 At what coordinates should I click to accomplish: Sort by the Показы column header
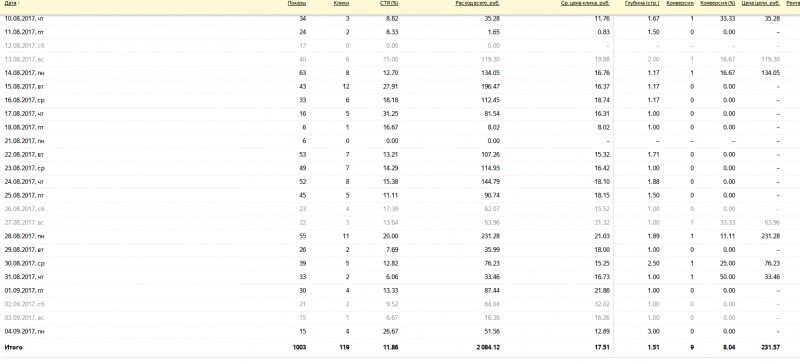[297, 3]
